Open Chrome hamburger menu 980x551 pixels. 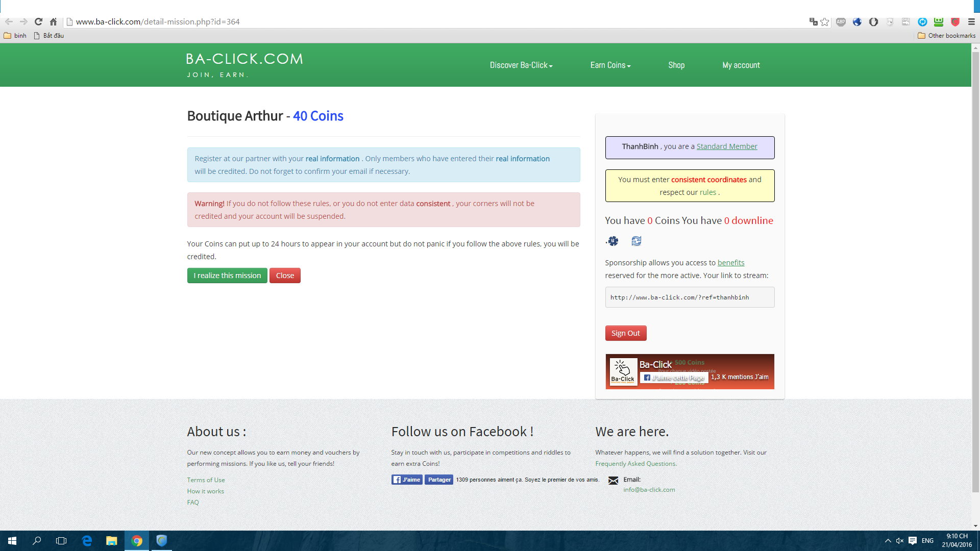[971, 22]
